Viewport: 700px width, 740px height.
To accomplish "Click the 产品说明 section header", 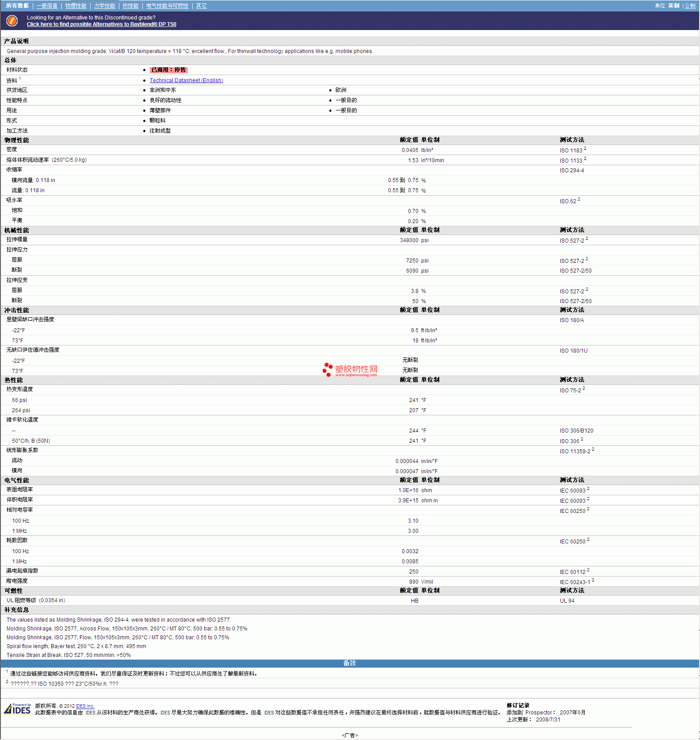I will [x=16, y=41].
